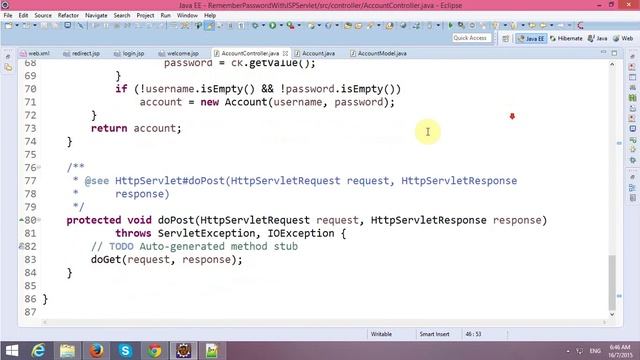Click Open Perspective icon
This screenshot has width=640, height=360.
click(x=506, y=38)
